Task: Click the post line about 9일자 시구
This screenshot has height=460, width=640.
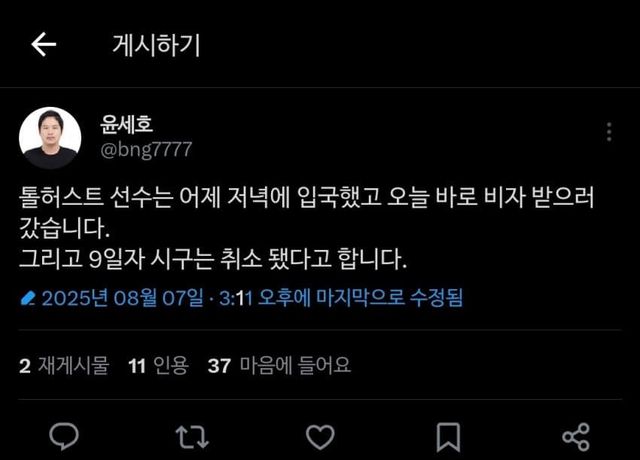Action: (213, 260)
